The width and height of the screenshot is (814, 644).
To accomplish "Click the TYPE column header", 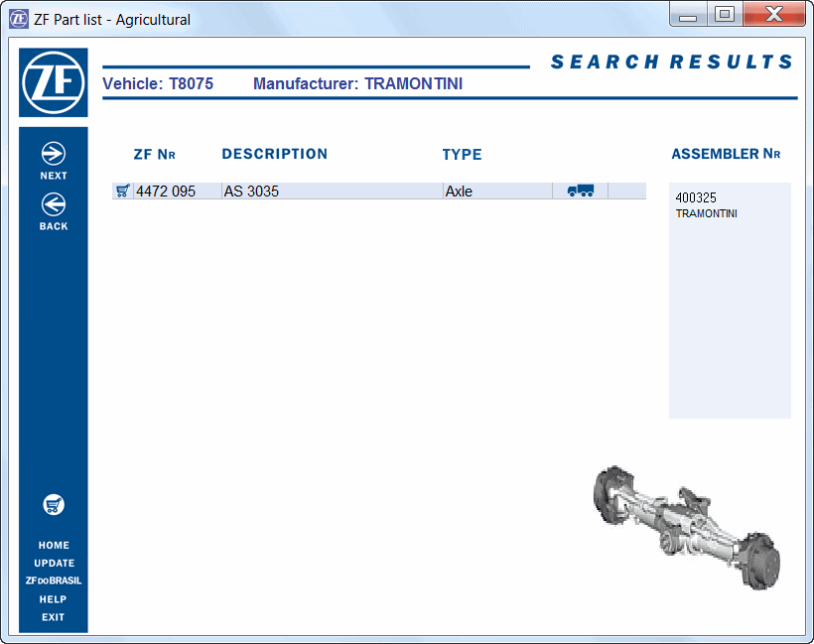I will tap(462, 155).
